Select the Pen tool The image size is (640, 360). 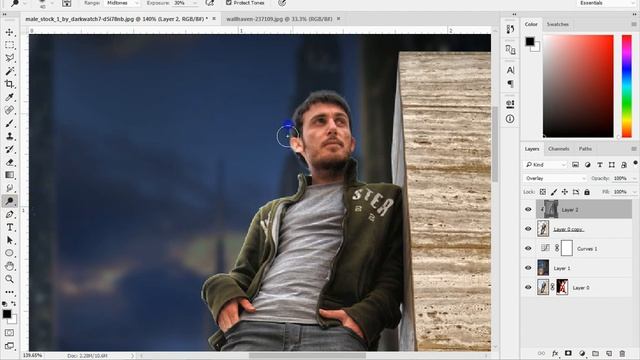tap(9, 214)
